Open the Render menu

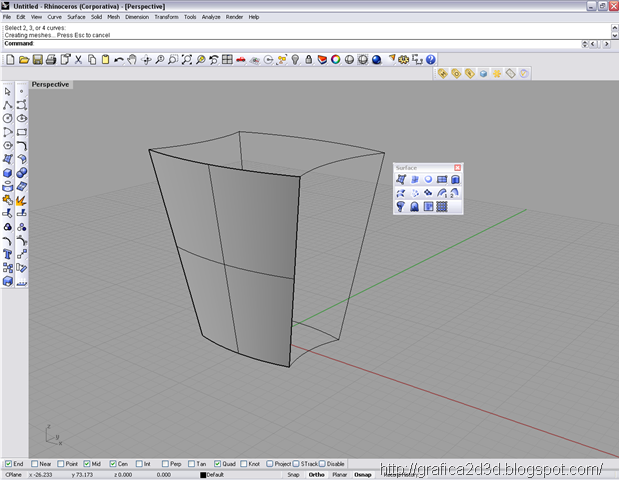[234, 17]
